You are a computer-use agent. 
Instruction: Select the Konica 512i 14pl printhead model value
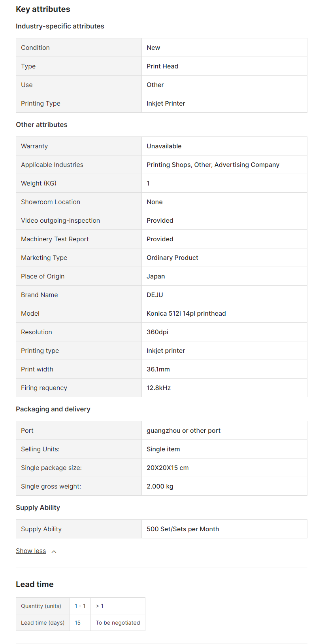186,313
